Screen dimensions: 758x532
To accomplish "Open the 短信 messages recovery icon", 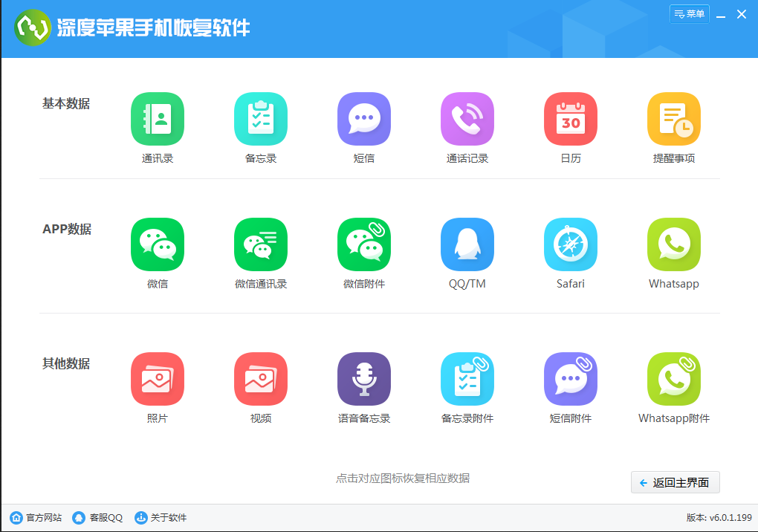I will point(364,119).
